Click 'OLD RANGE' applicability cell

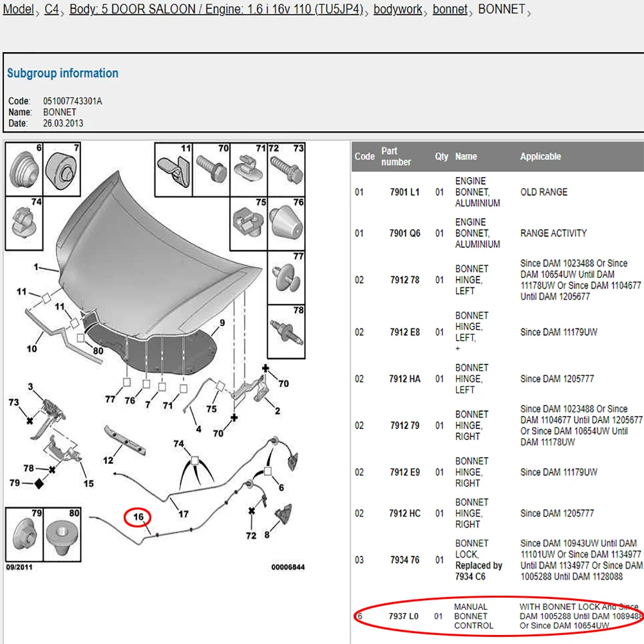coord(544,192)
